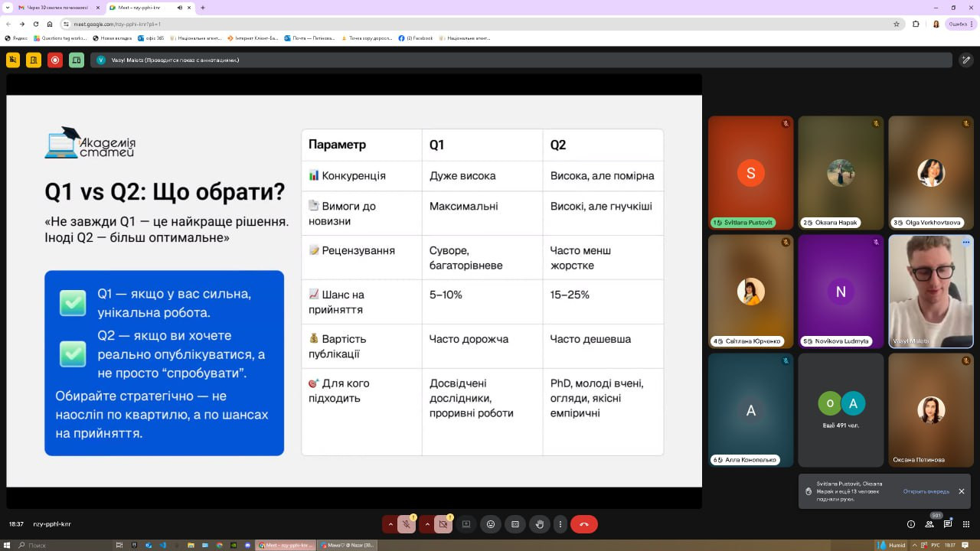Open the tile showing 491 more participants

coord(841,410)
